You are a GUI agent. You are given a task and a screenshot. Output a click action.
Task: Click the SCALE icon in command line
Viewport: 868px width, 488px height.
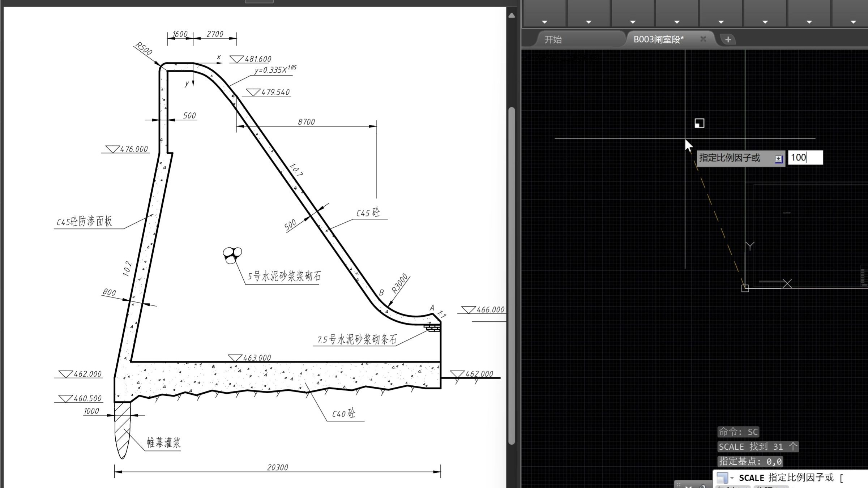click(x=722, y=478)
